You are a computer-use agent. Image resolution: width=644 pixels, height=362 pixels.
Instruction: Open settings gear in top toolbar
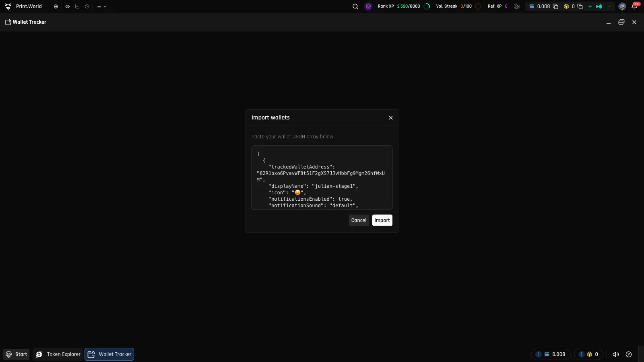click(x=56, y=6)
